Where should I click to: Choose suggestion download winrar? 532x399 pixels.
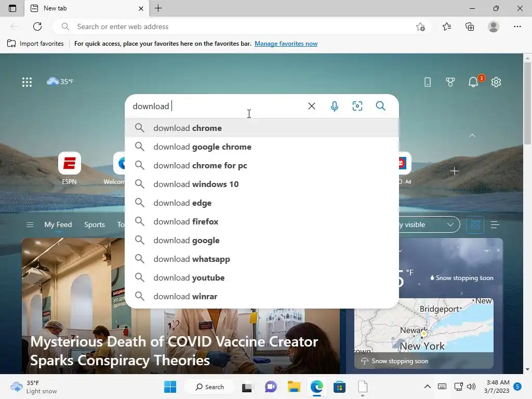click(262, 296)
